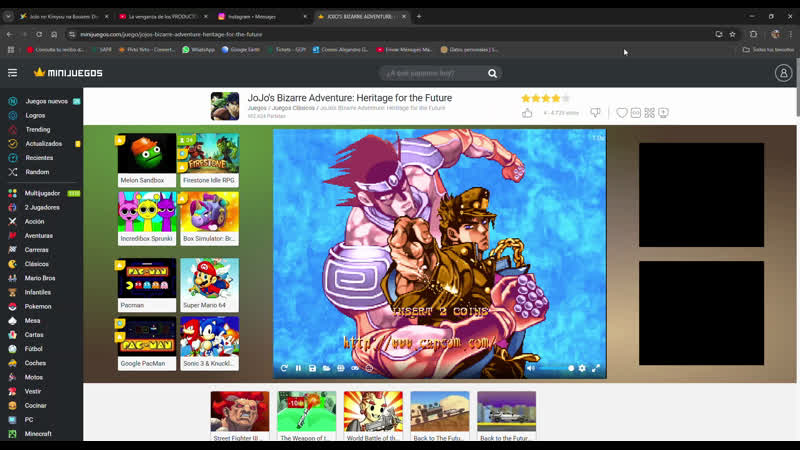Open Pacman game thumbnail
The width and height of the screenshot is (800, 450).
[147, 285]
